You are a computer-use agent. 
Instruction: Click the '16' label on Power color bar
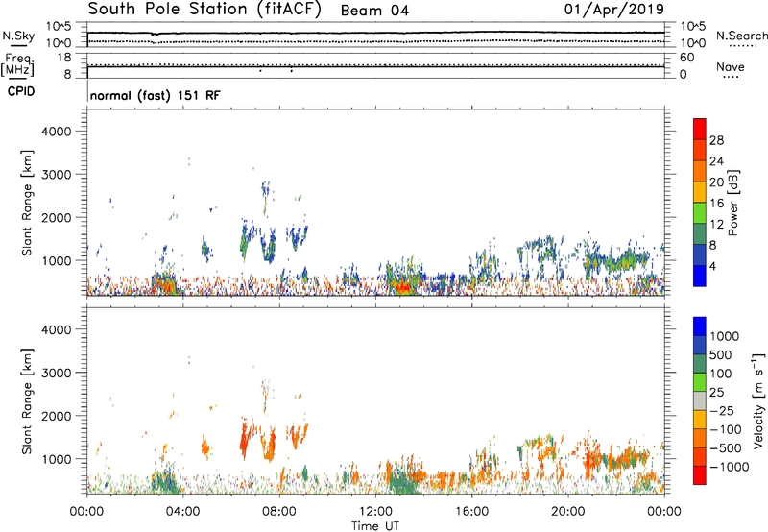pyautogui.click(x=716, y=204)
